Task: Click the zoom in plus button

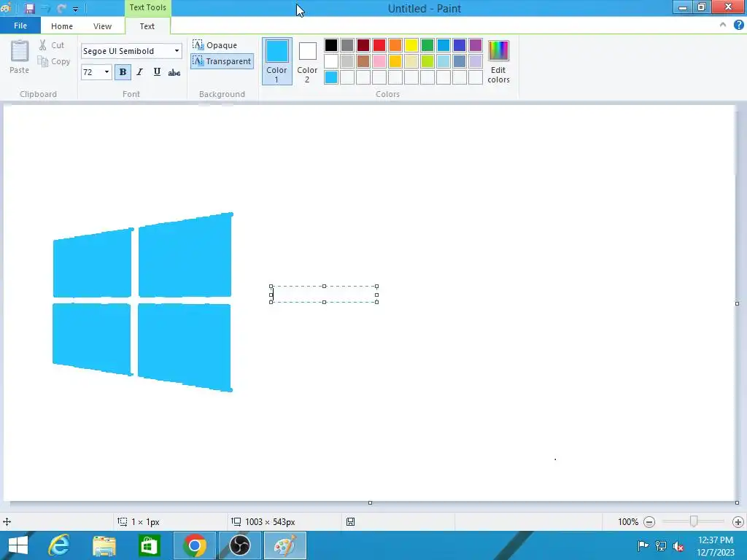Action: [738, 522]
